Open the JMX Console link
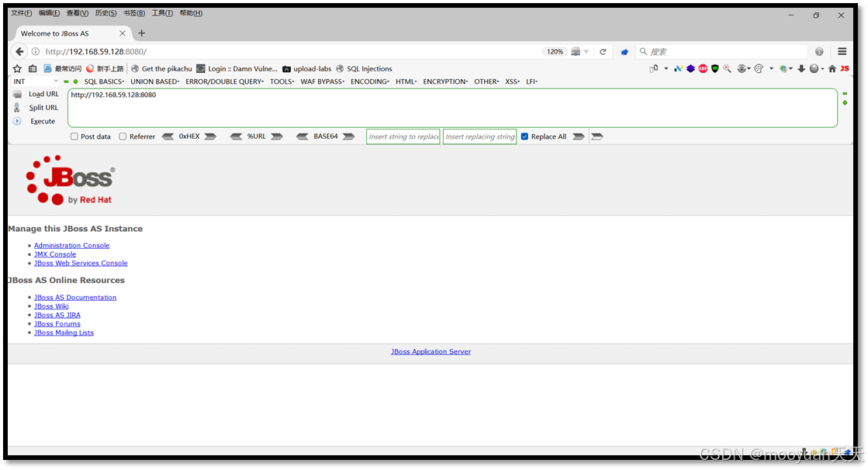Image resolution: width=868 pixels, height=470 pixels. (x=55, y=254)
